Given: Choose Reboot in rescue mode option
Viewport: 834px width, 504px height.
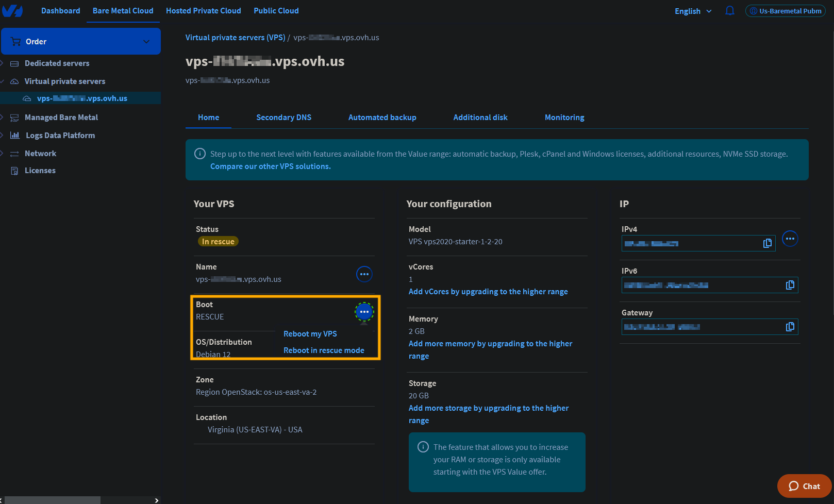Looking at the screenshot, I should 324,350.
